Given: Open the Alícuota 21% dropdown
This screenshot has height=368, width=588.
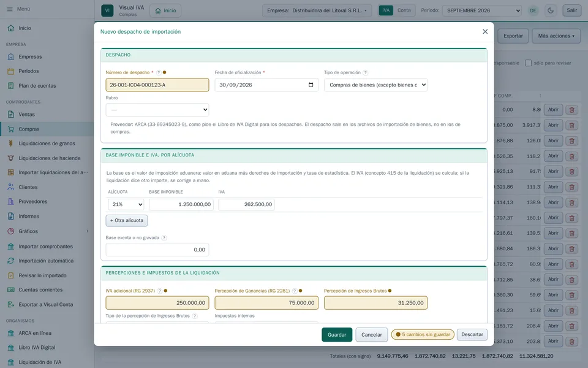Looking at the screenshot, I should [x=126, y=204].
